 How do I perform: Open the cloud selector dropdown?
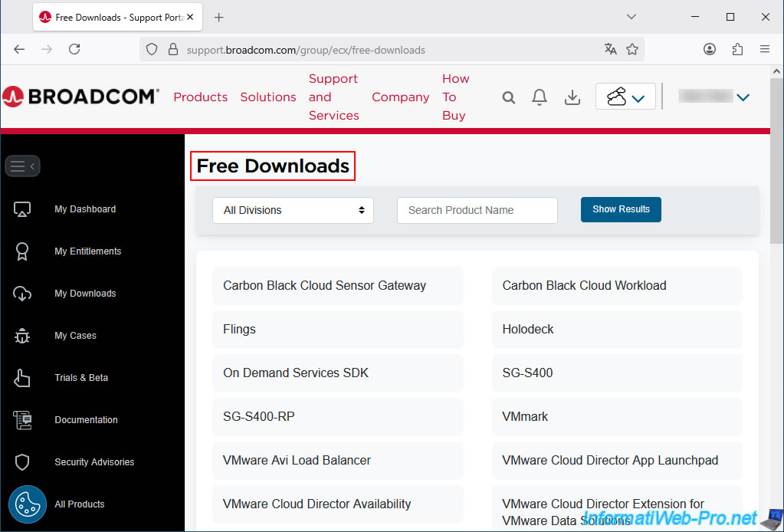[x=625, y=97]
